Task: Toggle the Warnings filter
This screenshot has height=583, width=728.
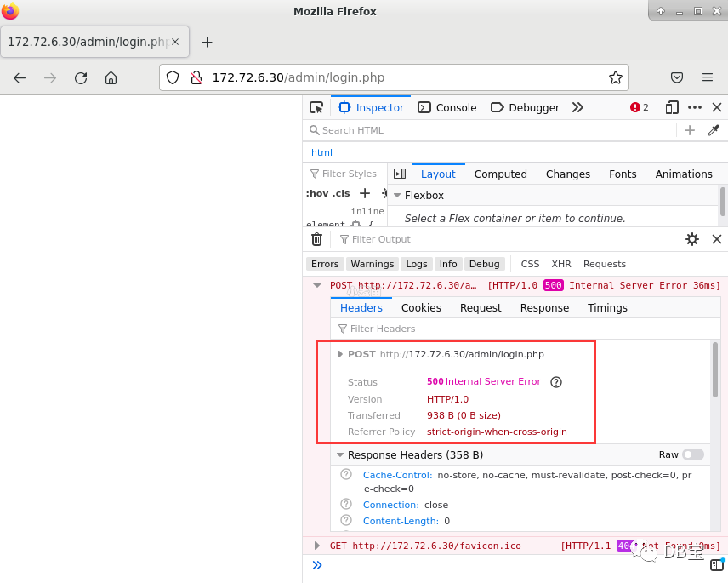Action: click(373, 264)
